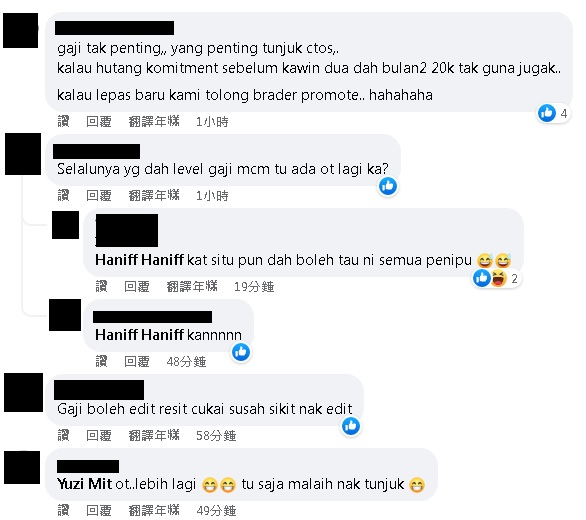Screen dimensions: 586x520
Task: Reply (回覆) to the 'semua penipu' comment
Action: 137,286
